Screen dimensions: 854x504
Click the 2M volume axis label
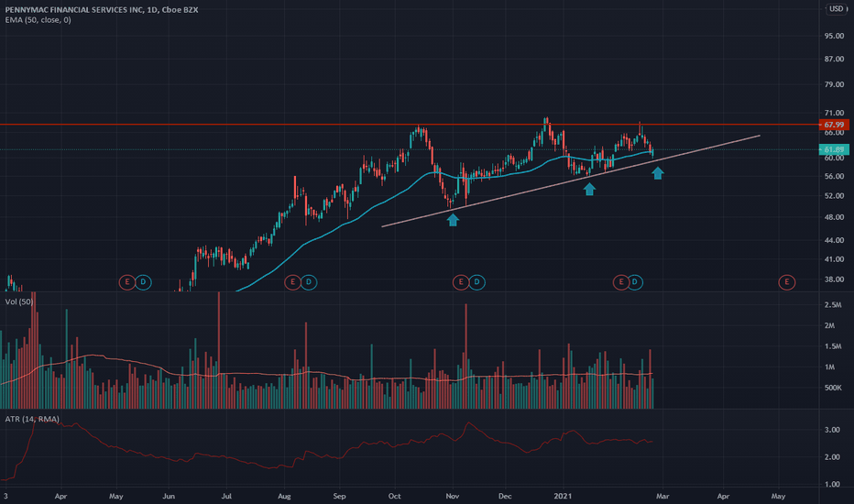pos(829,325)
